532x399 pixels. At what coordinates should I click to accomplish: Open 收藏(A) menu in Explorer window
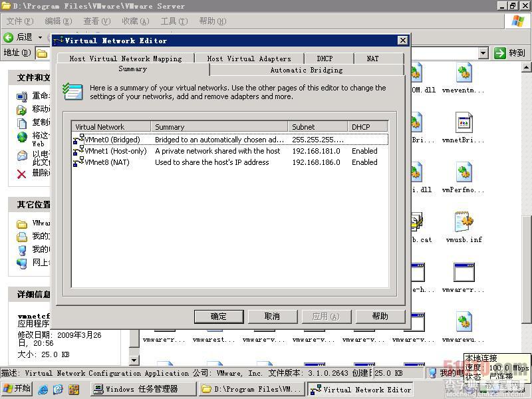tap(136, 21)
